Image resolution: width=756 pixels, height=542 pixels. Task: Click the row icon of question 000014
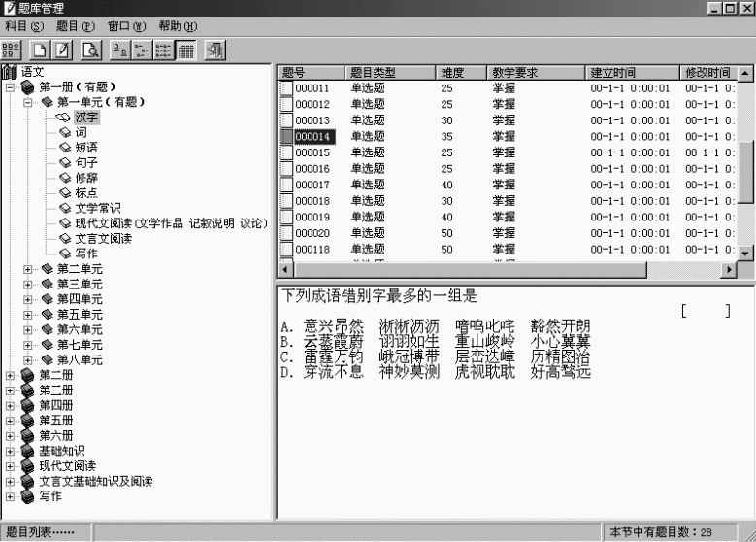pyautogui.click(x=287, y=136)
